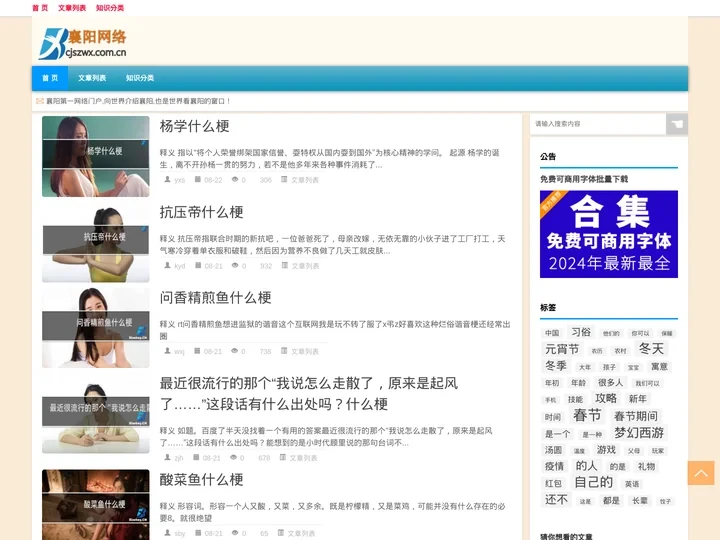Click 首页 in the top pink links

click(x=40, y=8)
